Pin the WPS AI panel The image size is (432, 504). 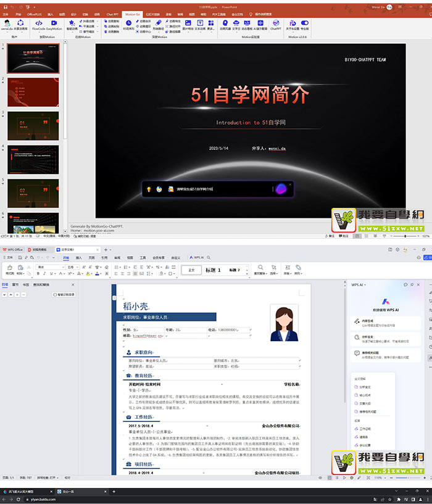coord(412,285)
